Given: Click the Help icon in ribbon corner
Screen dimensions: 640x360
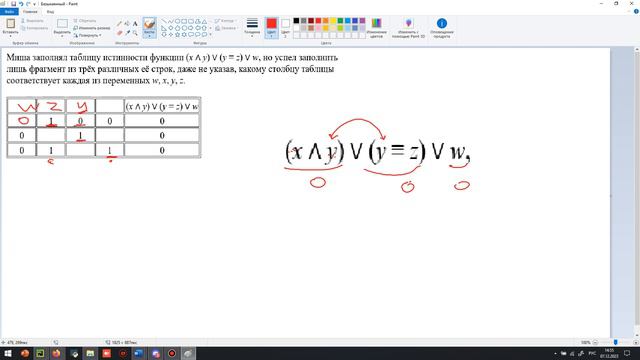Looking at the screenshot, I should pos(636,11).
